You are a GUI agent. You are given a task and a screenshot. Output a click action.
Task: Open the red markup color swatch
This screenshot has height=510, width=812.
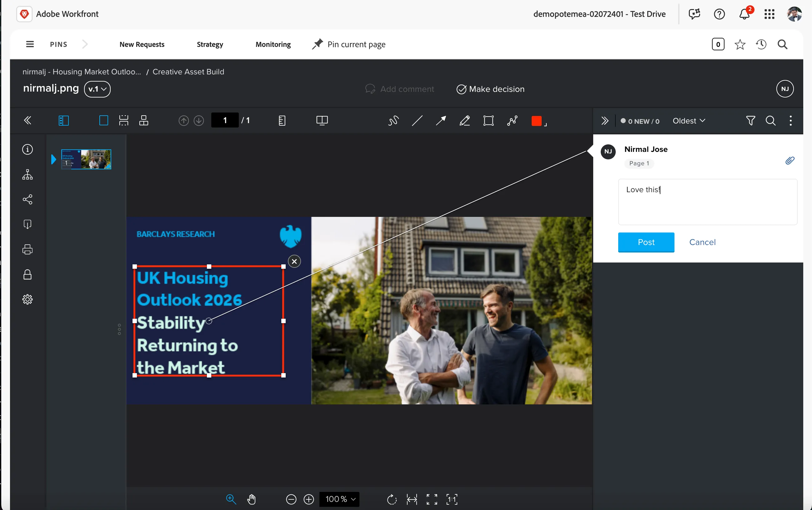pos(536,120)
